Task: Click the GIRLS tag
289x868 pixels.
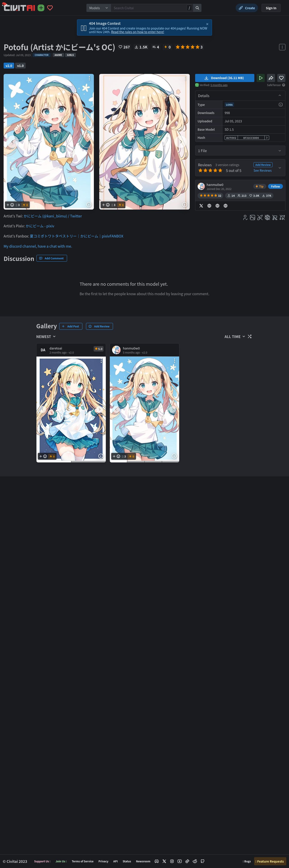Action: (70, 55)
